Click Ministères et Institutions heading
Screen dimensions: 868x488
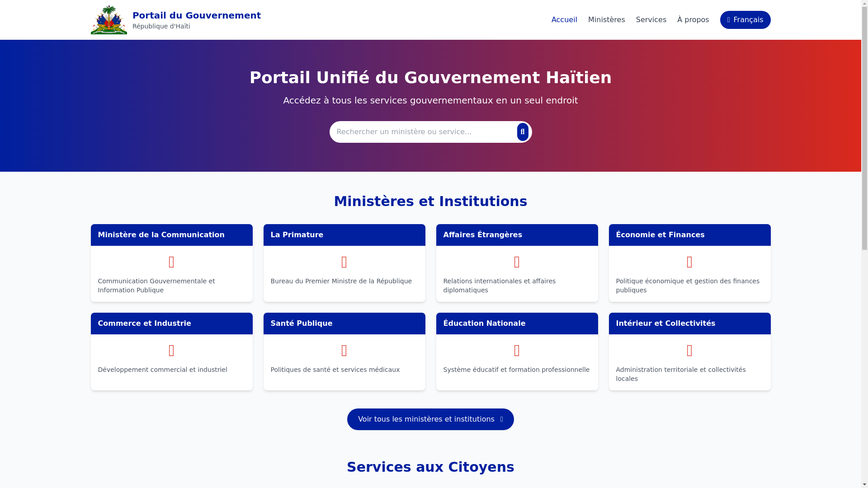click(x=430, y=201)
